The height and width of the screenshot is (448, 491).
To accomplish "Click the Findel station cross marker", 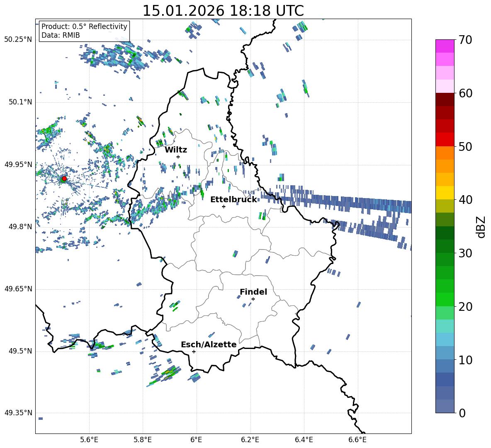I will click(x=253, y=299).
